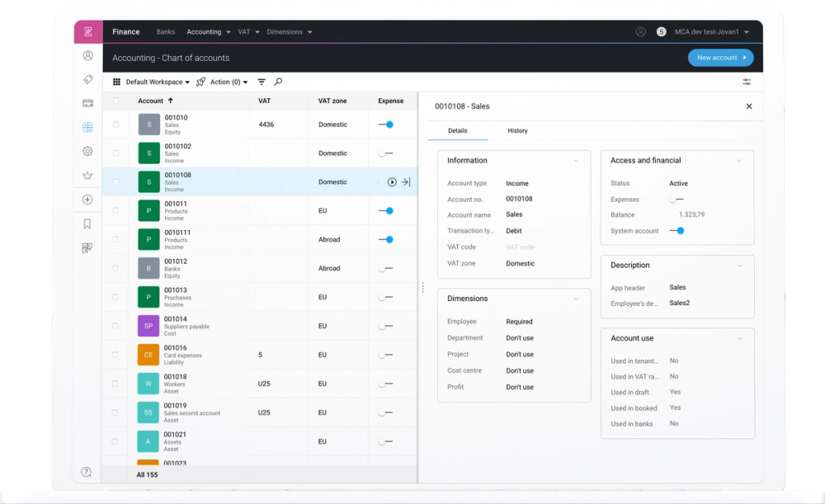
Task: Open the Banks menu item
Action: [x=165, y=31]
